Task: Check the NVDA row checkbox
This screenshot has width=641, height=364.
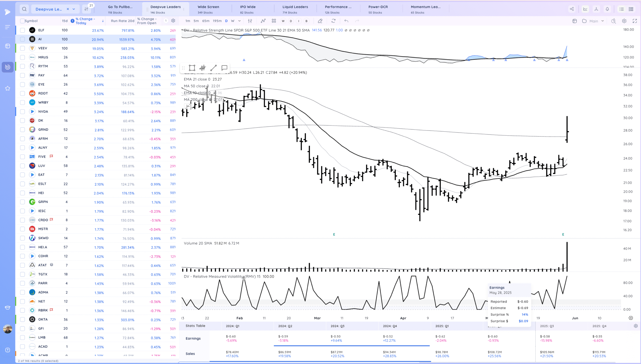Action: coord(23,112)
